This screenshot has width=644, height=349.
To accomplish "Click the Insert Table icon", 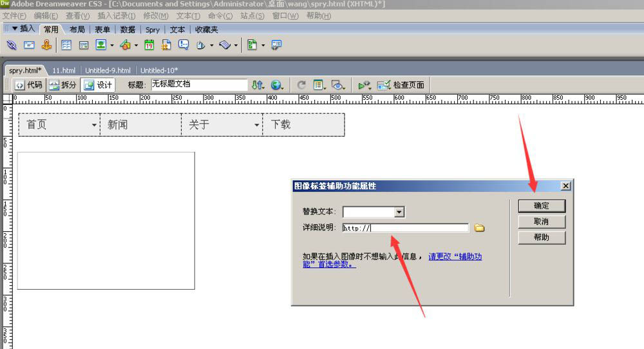I will point(66,45).
